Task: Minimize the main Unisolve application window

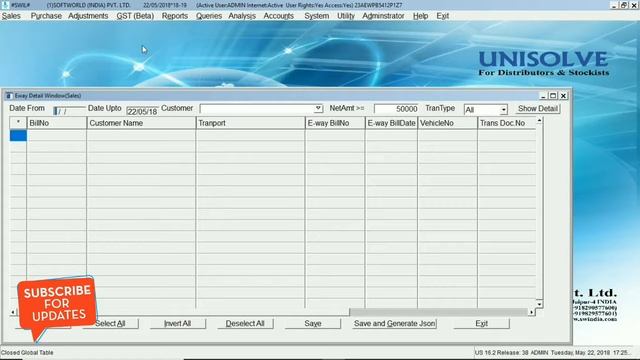Action: pos(613,5)
